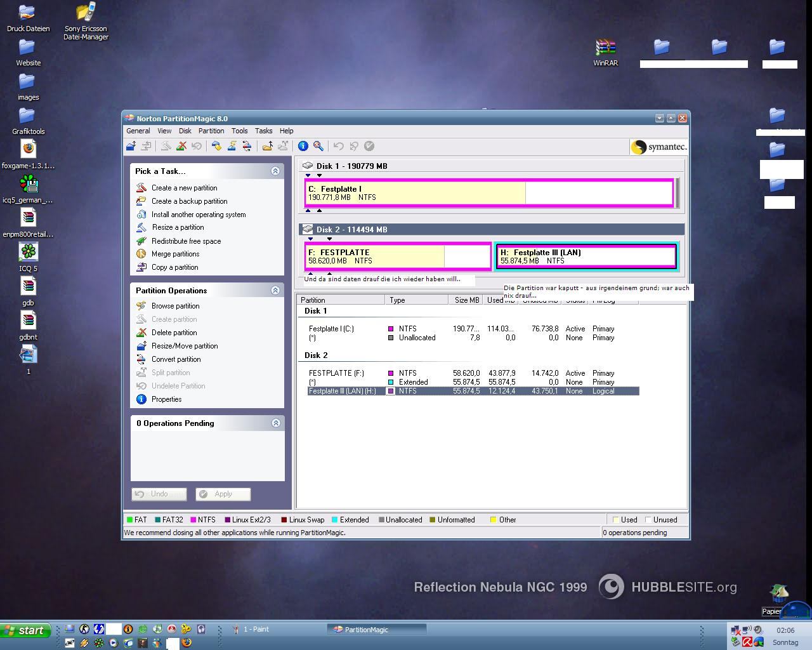Screen dimensions: 812x650
Task: Click the grayed Create partition toolbar icon
Action: pos(166,146)
